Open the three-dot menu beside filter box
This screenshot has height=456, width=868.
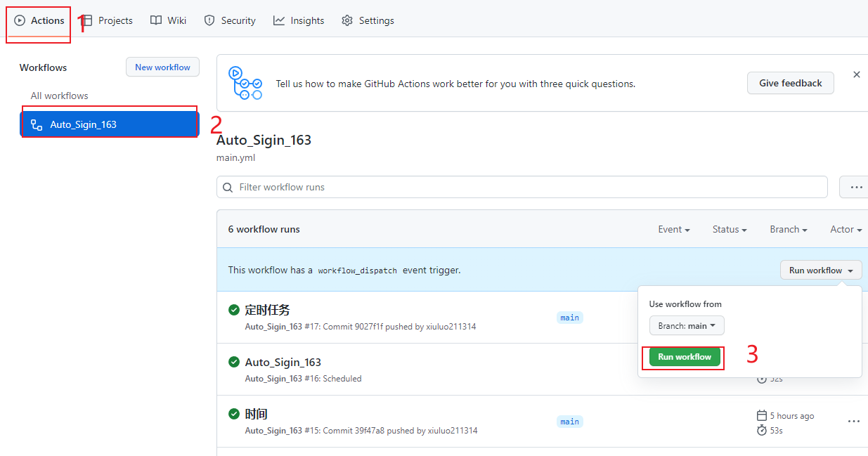click(856, 187)
